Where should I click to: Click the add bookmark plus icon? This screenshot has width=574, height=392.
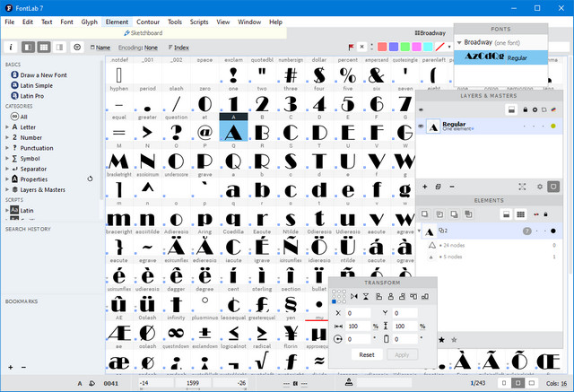[10, 367]
